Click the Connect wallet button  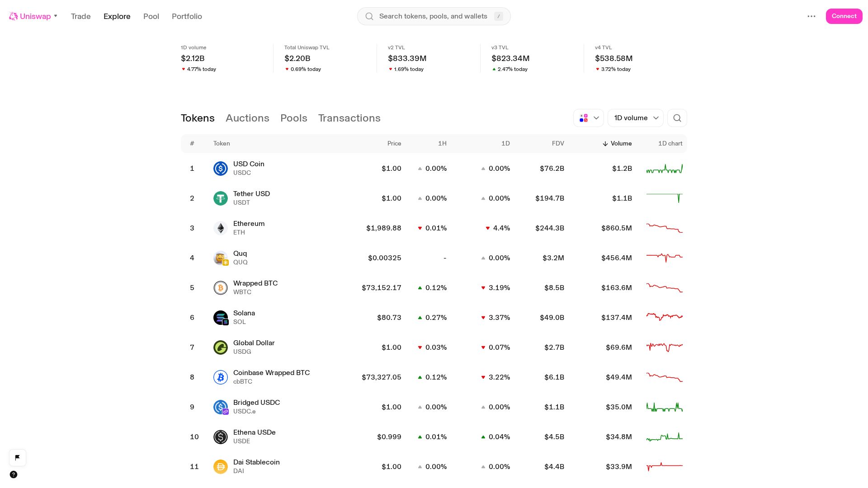[844, 16]
